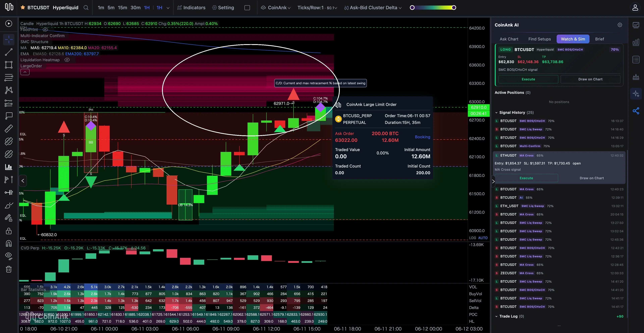Expand the timeframe dropdown chevron

click(x=168, y=8)
